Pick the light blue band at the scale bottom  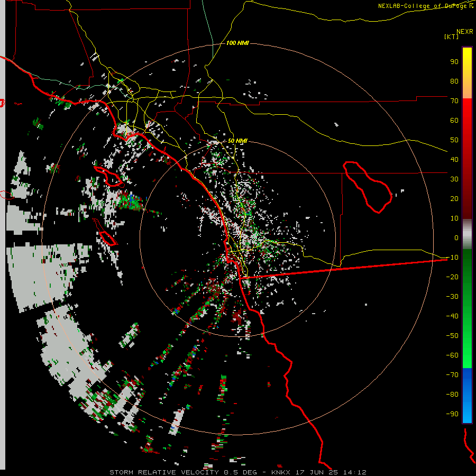pos(467,414)
